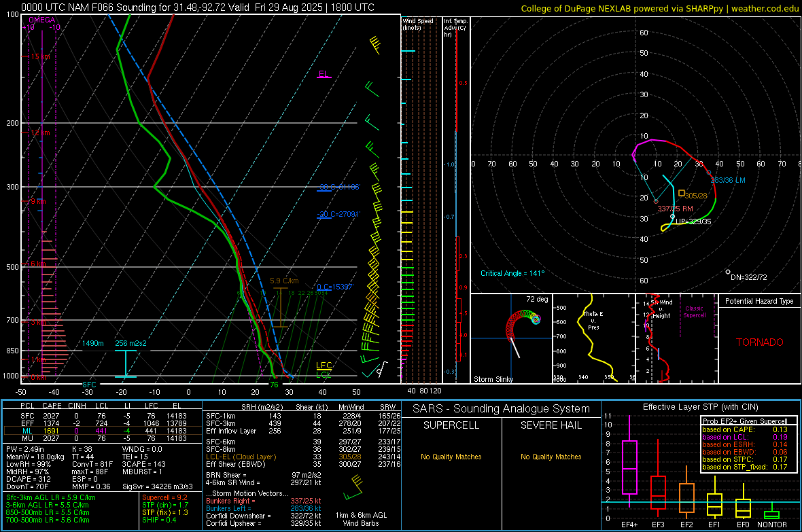Click the based on CAPE: 0.13 line
Viewport: 802px width, 532px height.
[x=745, y=429]
